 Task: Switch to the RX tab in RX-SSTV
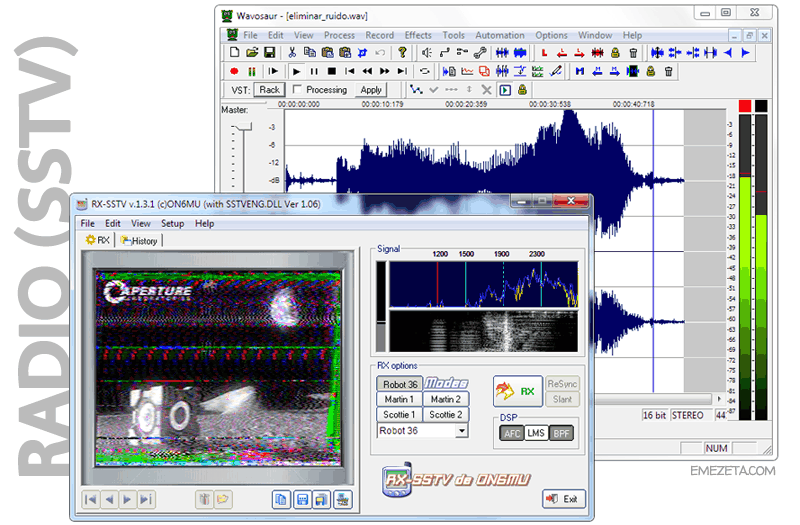point(98,240)
